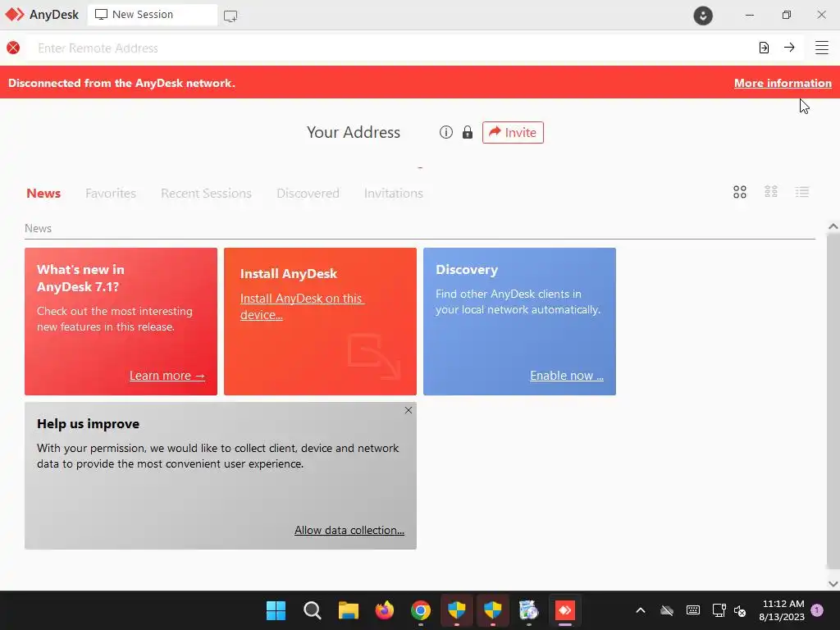Click the second Windows Security shield taskbar icon
Image resolution: width=840 pixels, height=630 pixels.
(x=492, y=610)
